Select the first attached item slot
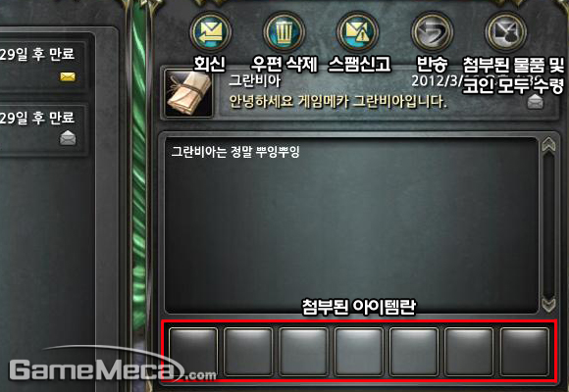The width and height of the screenshot is (569, 392). click(x=193, y=352)
